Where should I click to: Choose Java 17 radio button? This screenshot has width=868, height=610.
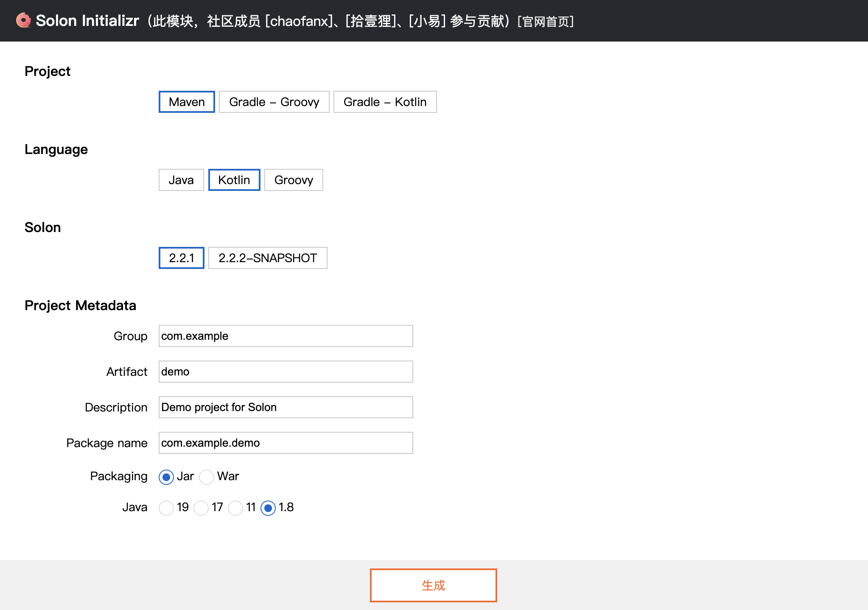click(201, 508)
